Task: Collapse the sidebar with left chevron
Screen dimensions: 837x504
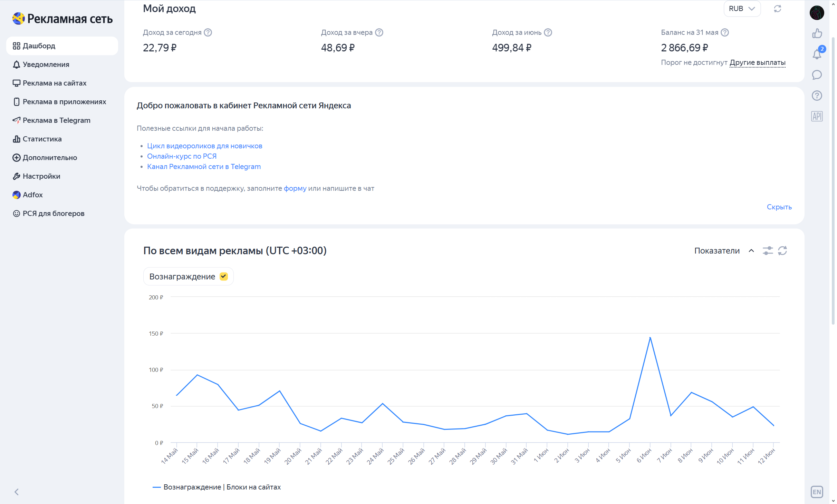Action: point(17,492)
